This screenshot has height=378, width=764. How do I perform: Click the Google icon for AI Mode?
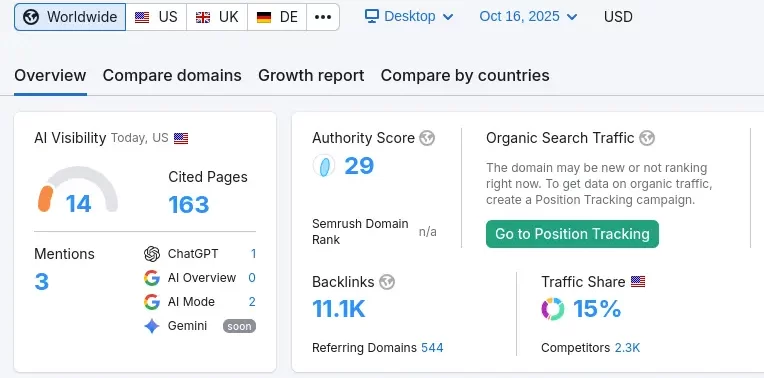coord(152,302)
